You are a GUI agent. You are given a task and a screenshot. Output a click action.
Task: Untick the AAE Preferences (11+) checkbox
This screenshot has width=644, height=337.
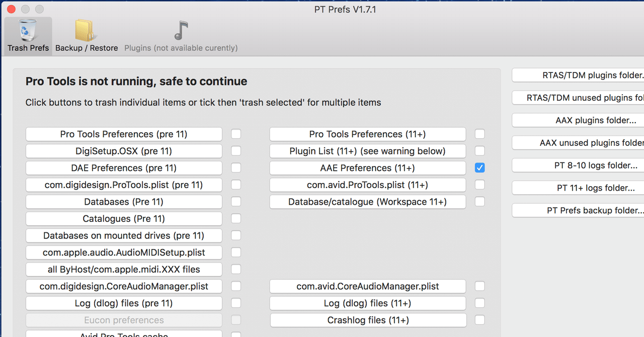pos(480,168)
